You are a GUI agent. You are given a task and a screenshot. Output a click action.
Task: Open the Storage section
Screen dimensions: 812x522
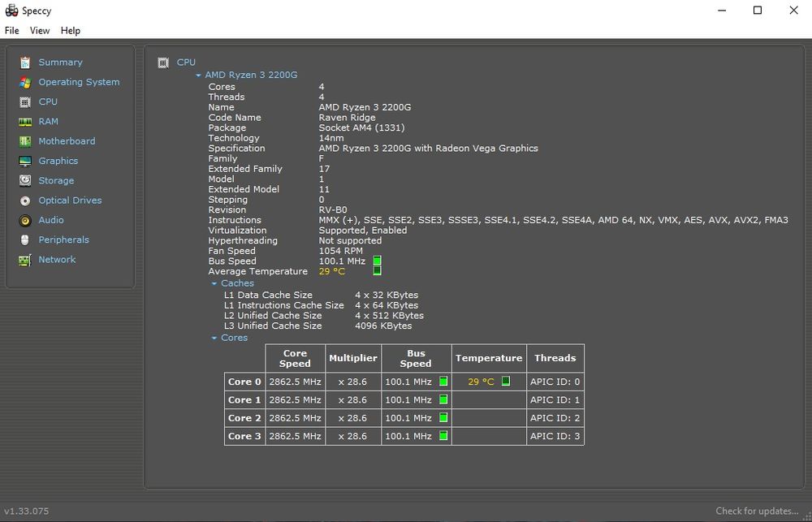[56, 180]
